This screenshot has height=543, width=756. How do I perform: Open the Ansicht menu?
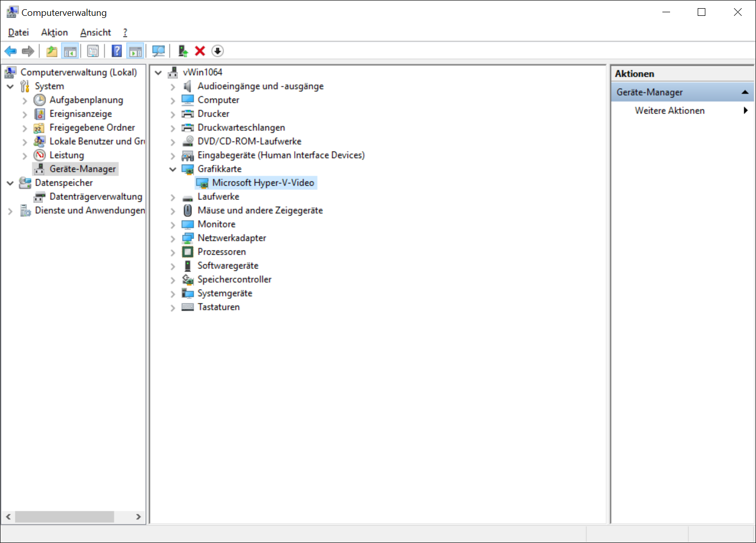click(95, 32)
